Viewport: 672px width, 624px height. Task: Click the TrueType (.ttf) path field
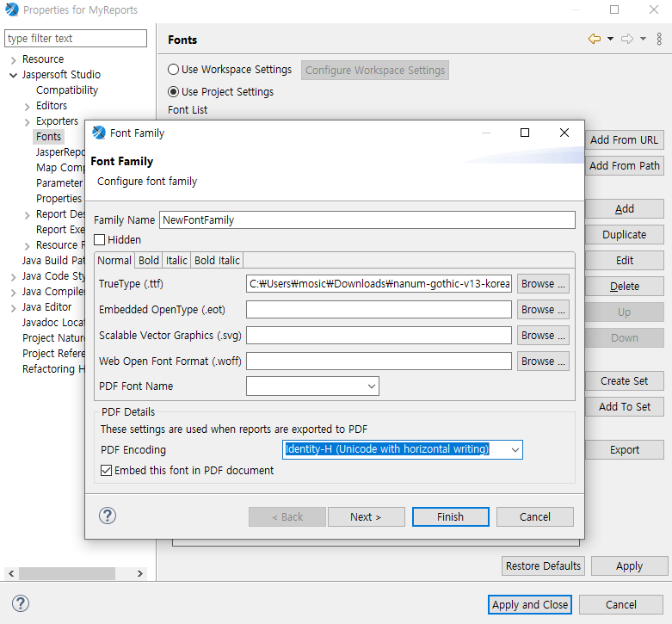point(379,284)
